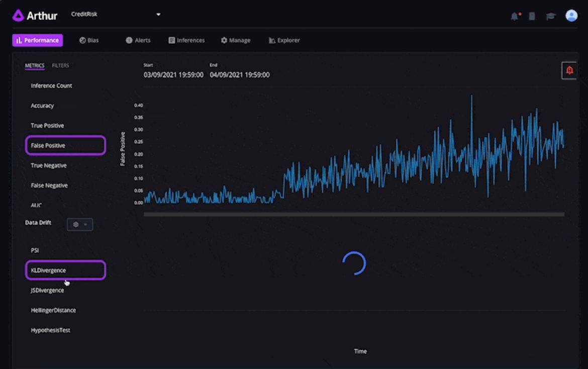588x369 pixels.
Task: Open the graduation cap tutorials icon
Action: click(x=550, y=16)
